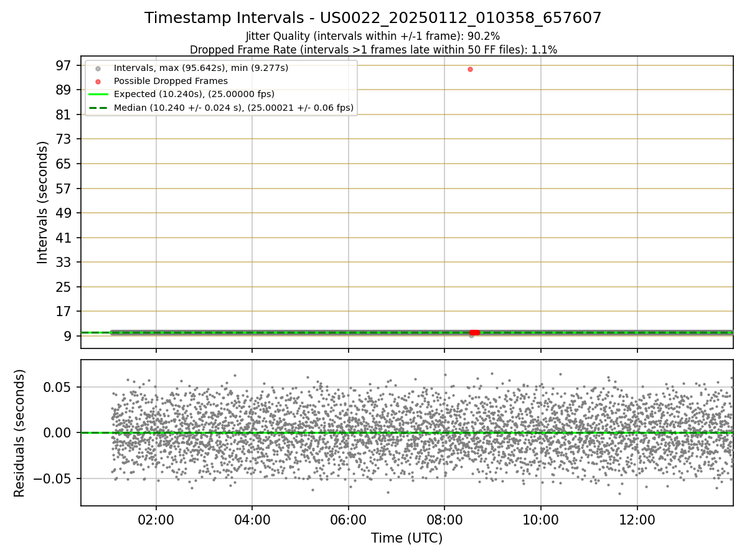Click the red outlier point near 95 seconds
Viewport: 747px width, 560px height.
tap(470, 69)
